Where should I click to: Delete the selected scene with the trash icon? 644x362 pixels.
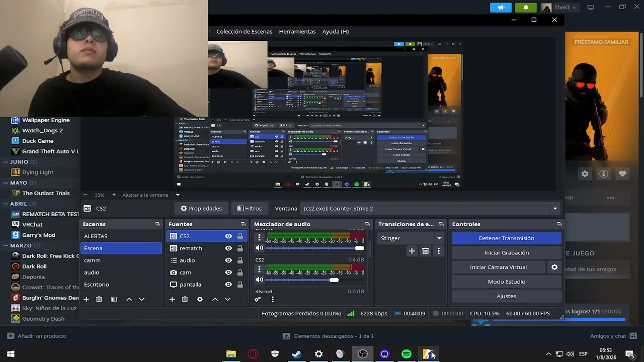(99, 299)
